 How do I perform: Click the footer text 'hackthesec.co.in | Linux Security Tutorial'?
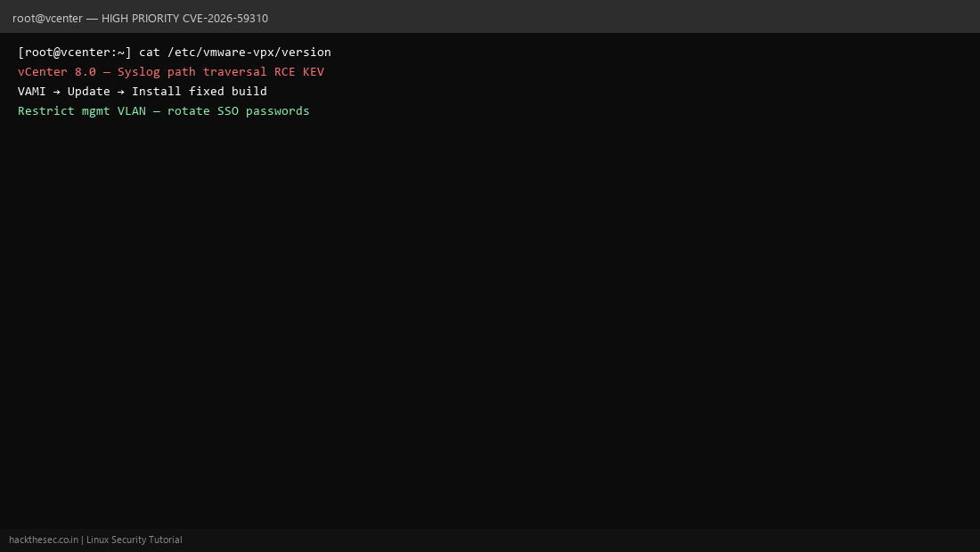95,540
